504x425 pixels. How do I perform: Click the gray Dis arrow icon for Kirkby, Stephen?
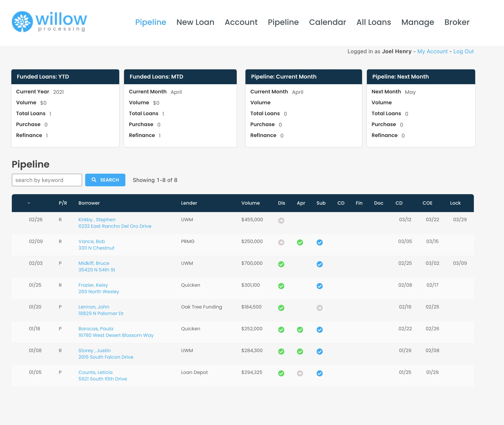(281, 220)
